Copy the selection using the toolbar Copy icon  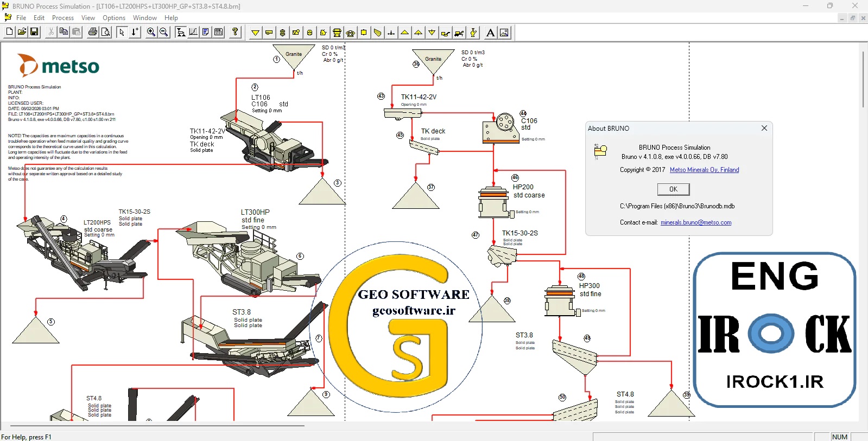point(64,32)
